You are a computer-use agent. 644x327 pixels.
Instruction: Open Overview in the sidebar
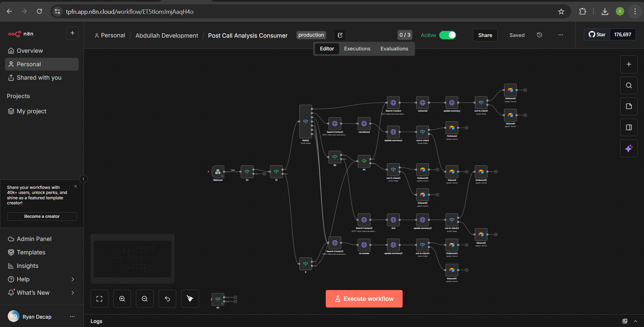pos(42,51)
